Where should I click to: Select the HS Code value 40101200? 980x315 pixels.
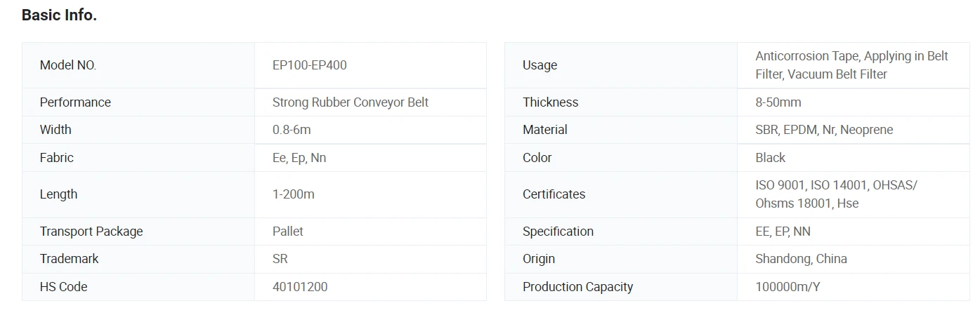[300, 287]
